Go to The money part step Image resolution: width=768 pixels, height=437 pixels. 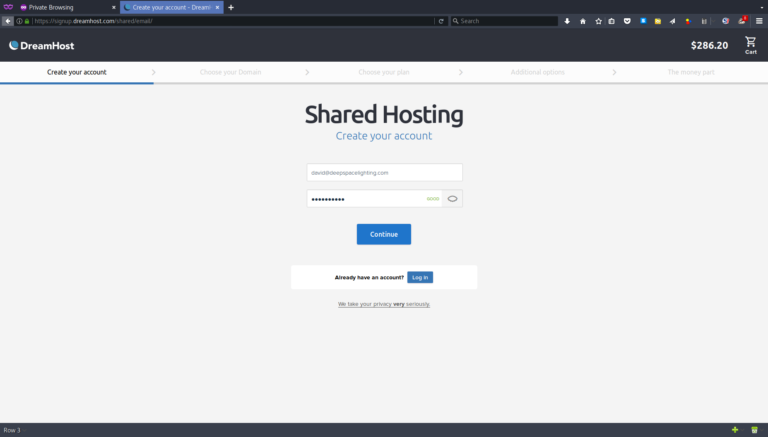(691, 72)
